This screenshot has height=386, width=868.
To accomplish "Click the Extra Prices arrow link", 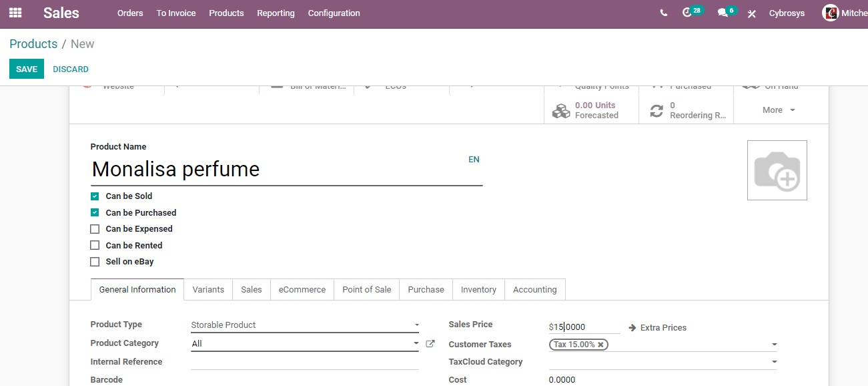I will 657,328.
